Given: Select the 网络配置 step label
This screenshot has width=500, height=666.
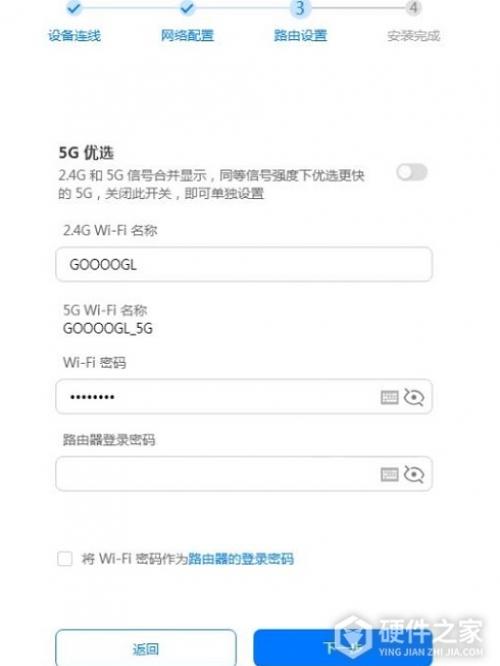Looking at the screenshot, I should (x=187, y=35).
